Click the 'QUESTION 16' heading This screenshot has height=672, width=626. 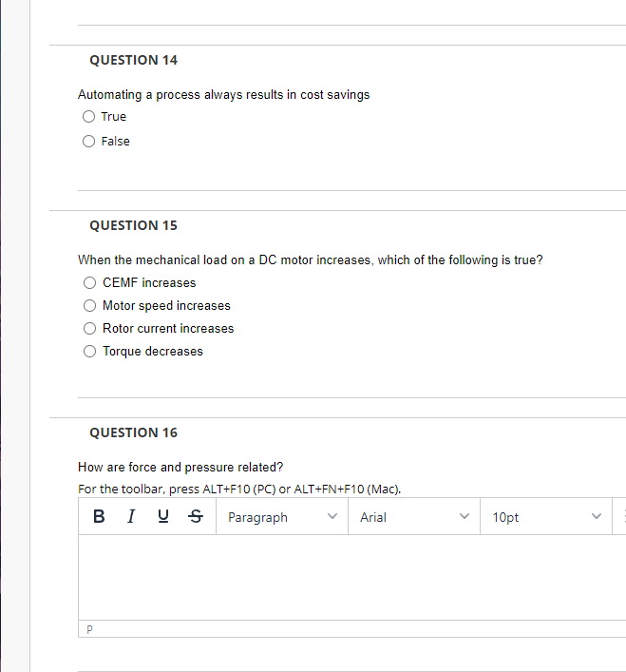click(x=134, y=432)
